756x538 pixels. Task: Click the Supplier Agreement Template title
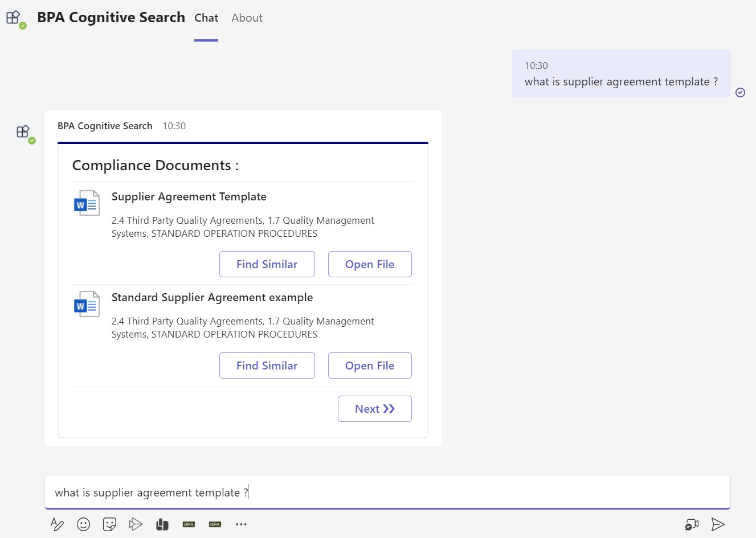(189, 197)
